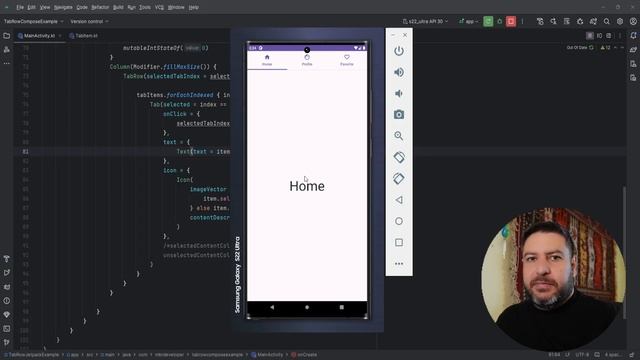Raise emulator volume with volume up icon
640x360 pixels.
pos(399,72)
